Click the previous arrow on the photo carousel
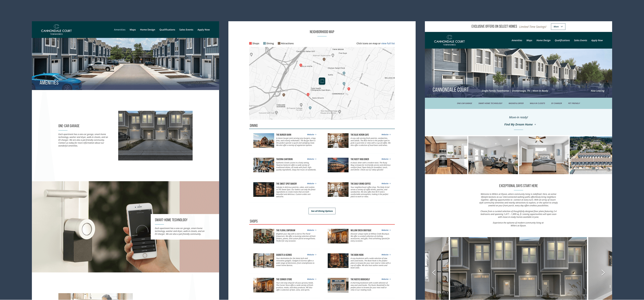The height and width of the screenshot is (300, 644). coord(434,272)
